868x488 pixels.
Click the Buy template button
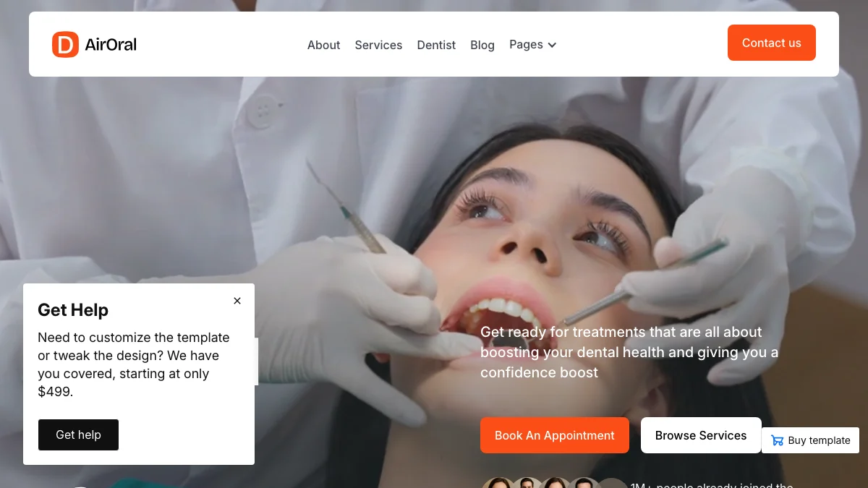[x=811, y=440]
